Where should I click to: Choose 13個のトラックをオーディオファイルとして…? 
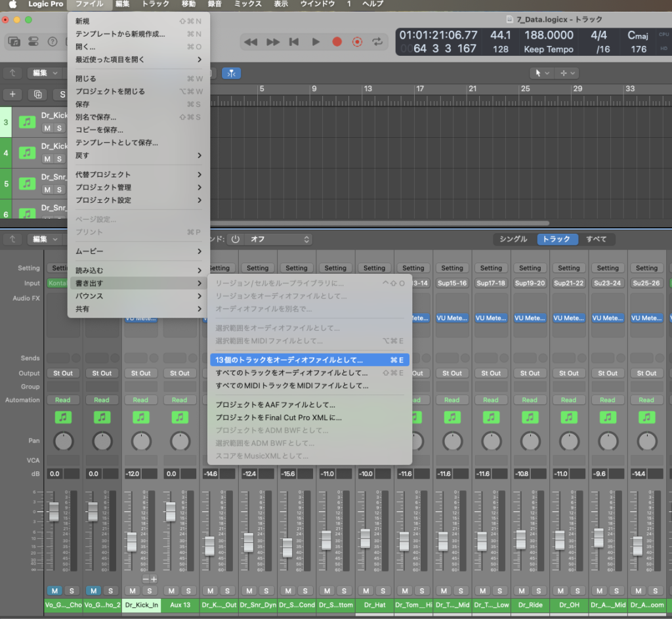[310, 360]
